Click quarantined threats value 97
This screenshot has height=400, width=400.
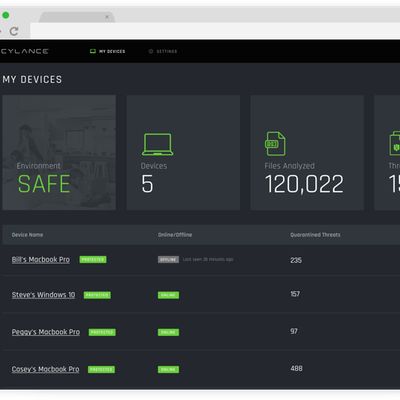(x=294, y=331)
